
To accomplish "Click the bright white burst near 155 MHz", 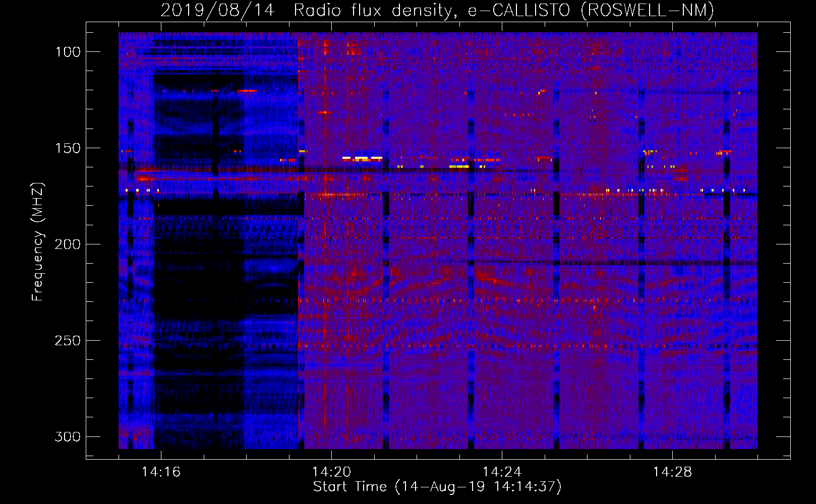I will [x=362, y=158].
